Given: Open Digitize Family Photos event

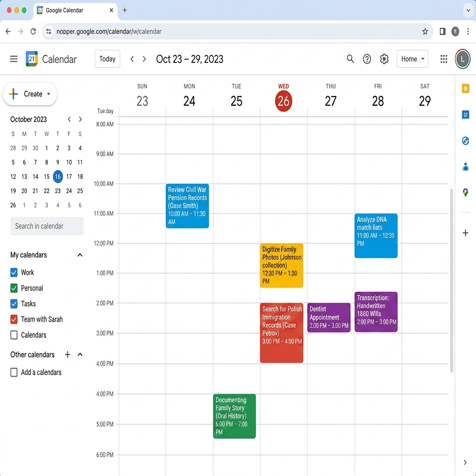Looking at the screenshot, I should (281, 265).
